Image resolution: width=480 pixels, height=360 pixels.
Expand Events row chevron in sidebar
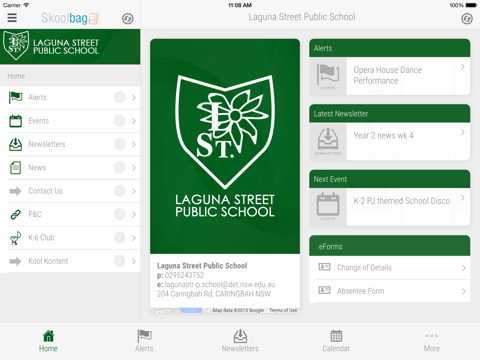(134, 121)
